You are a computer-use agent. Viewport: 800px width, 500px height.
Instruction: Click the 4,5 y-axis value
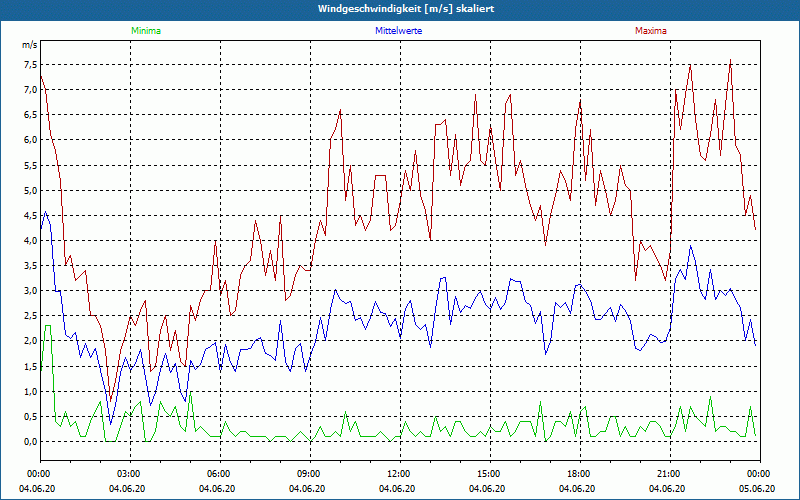pyautogui.click(x=30, y=216)
